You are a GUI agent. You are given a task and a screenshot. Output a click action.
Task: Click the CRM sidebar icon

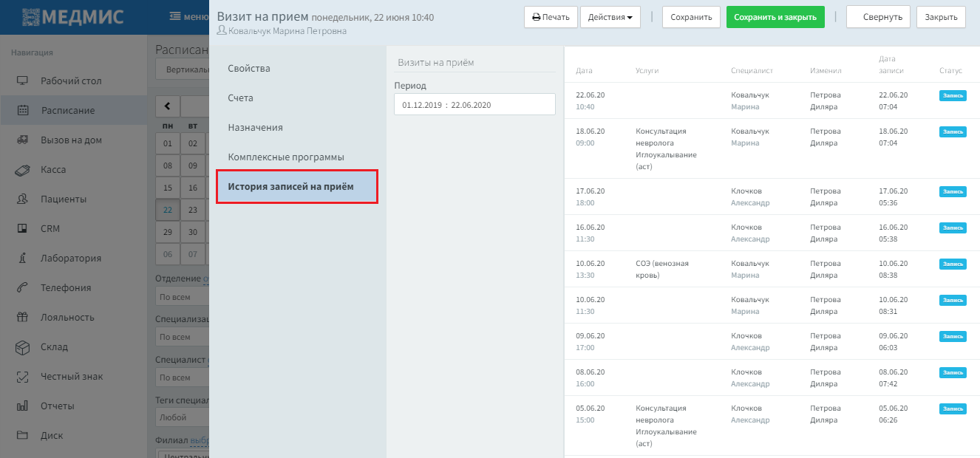22,228
